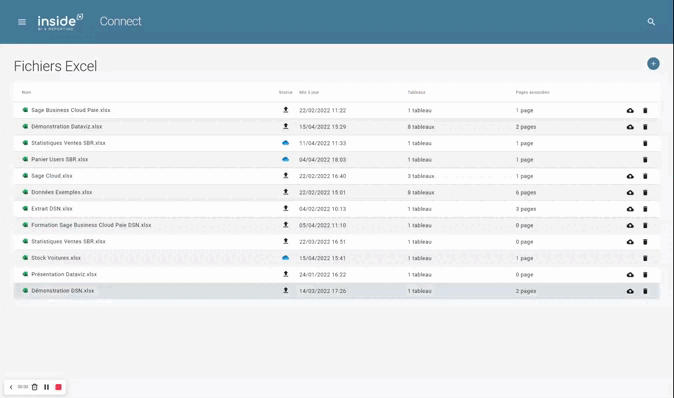The width and height of the screenshot is (674, 398).
Task: Click OneDrive source icon of Statistiques Ventes SBR.xlsx dated 11/04/2022
Action: click(285, 143)
